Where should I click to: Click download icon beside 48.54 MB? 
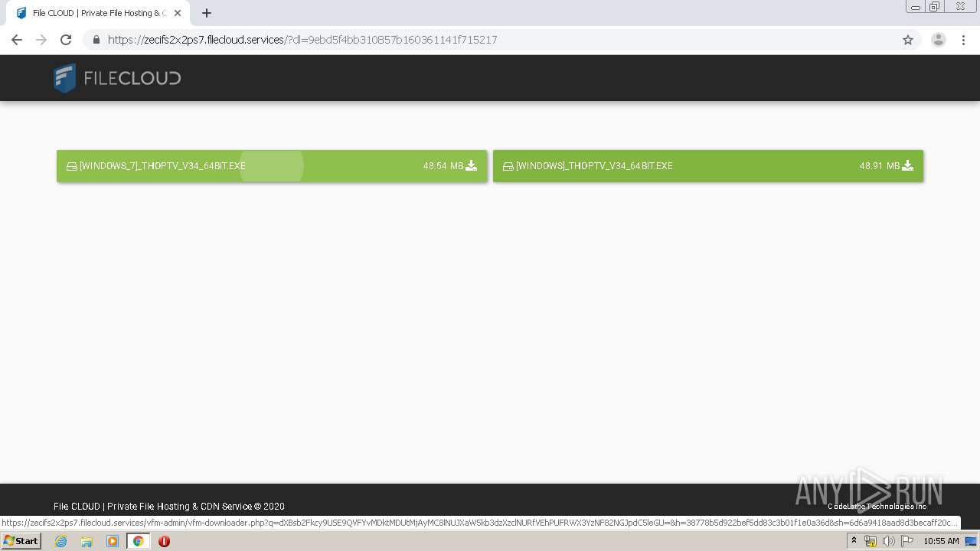coord(472,165)
